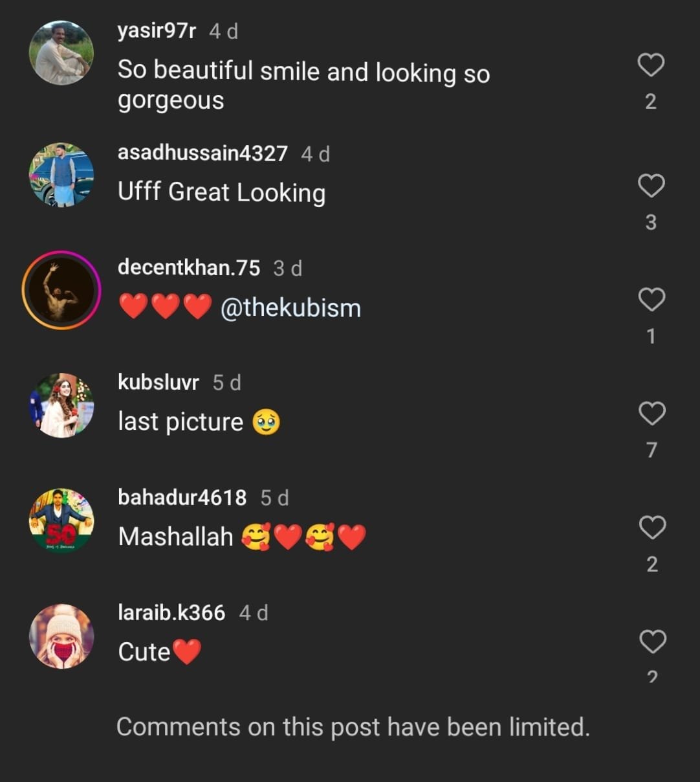Tap the laraib.k366 username

171,612
